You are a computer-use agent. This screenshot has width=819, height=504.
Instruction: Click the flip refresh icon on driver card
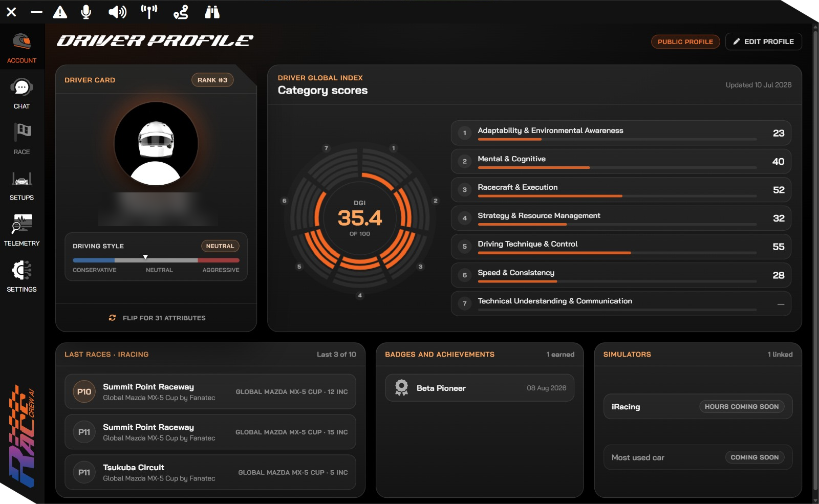(112, 318)
